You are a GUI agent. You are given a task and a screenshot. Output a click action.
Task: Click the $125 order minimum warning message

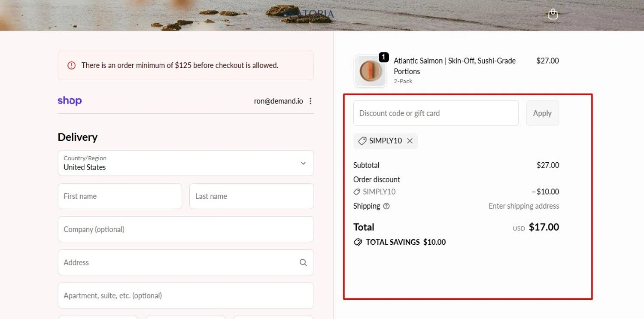[180, 65]
